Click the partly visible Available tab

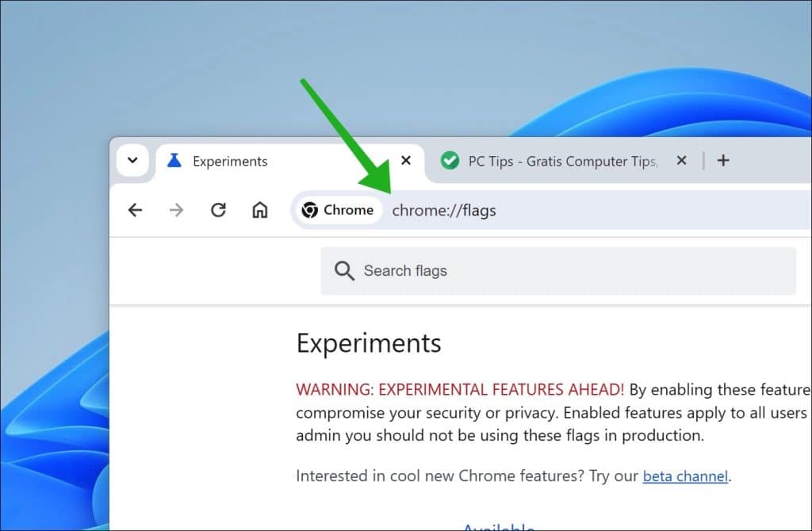click(499, 526)
